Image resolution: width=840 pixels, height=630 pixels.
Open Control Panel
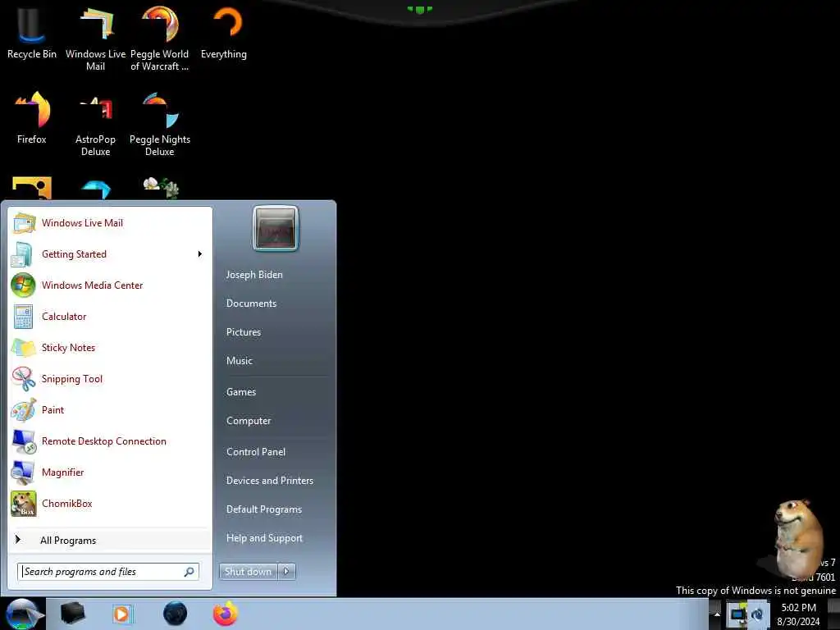[x=256, y=452]
